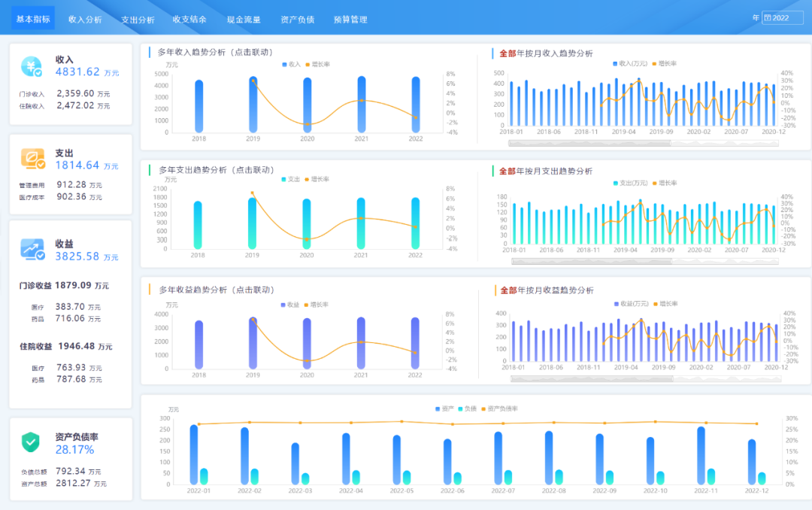Click the 2022-11 asset bar in bottom chart
This screenshot has width=812, height=510.
tap(701, 456)
